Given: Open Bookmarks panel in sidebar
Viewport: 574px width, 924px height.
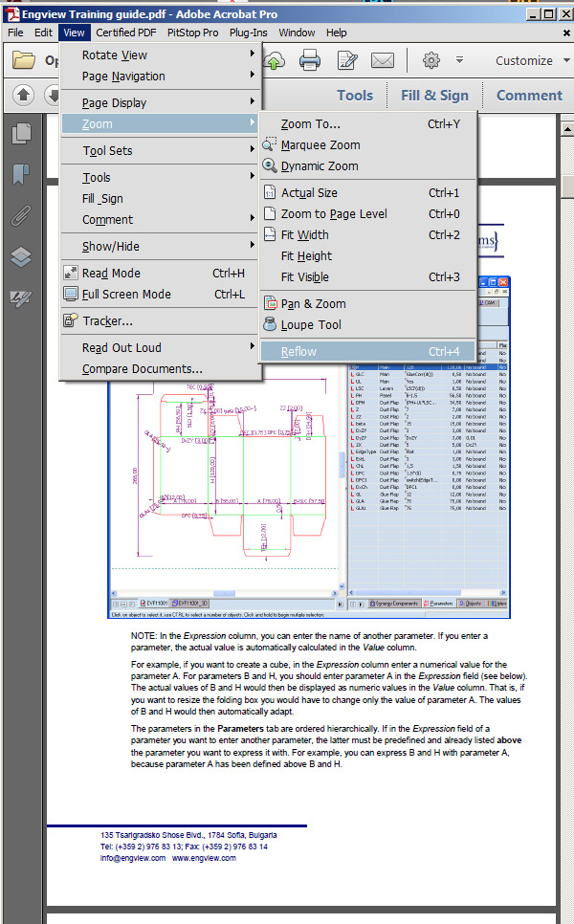Looking at the screenshot, I should [x=21, y=175].
